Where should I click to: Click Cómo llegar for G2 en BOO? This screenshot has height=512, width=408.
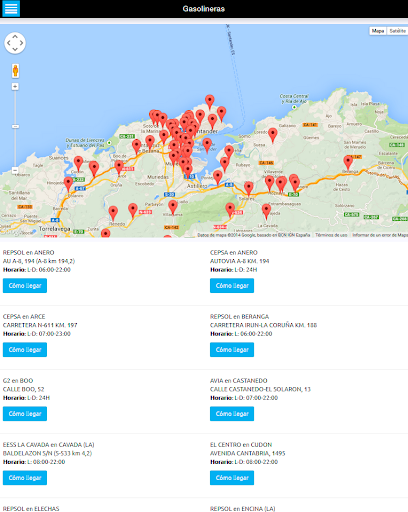(x=25, y=414)
